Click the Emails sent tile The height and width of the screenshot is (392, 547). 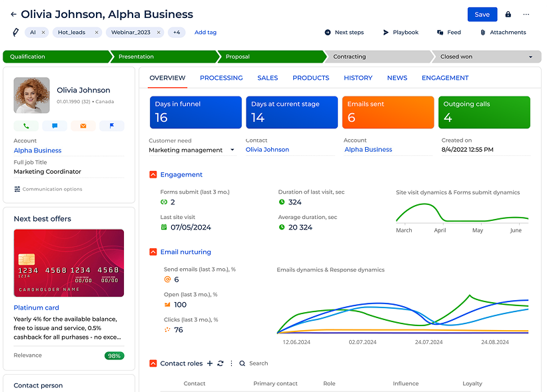(x=388, y=112)
